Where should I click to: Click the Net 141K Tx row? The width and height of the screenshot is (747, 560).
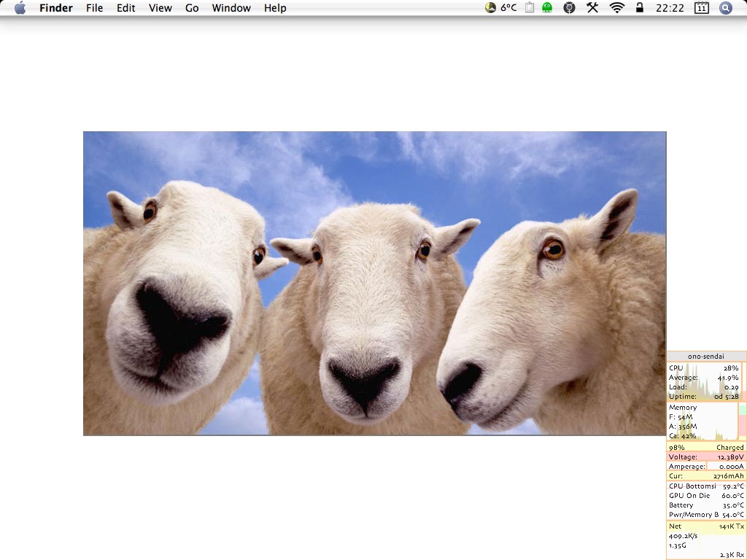click(706, 526)
